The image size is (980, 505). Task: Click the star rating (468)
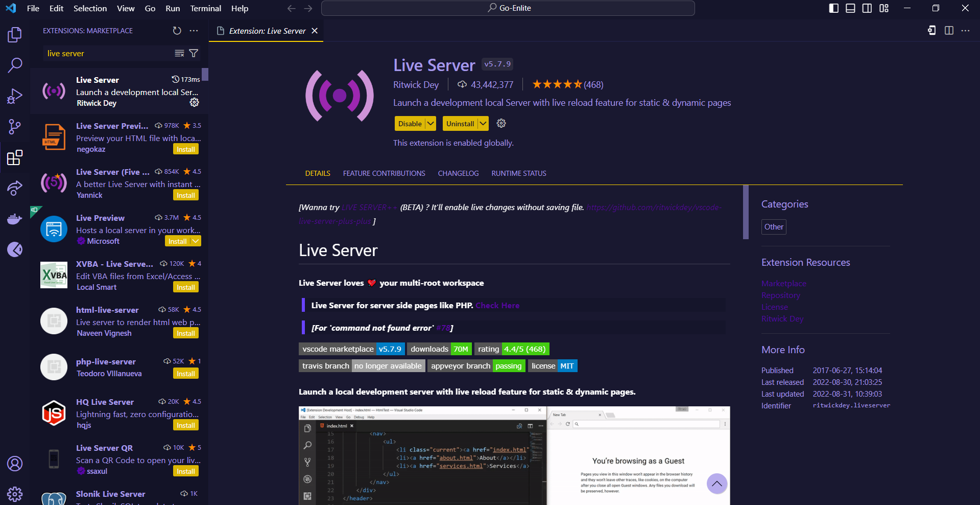(x=567, y=84)
